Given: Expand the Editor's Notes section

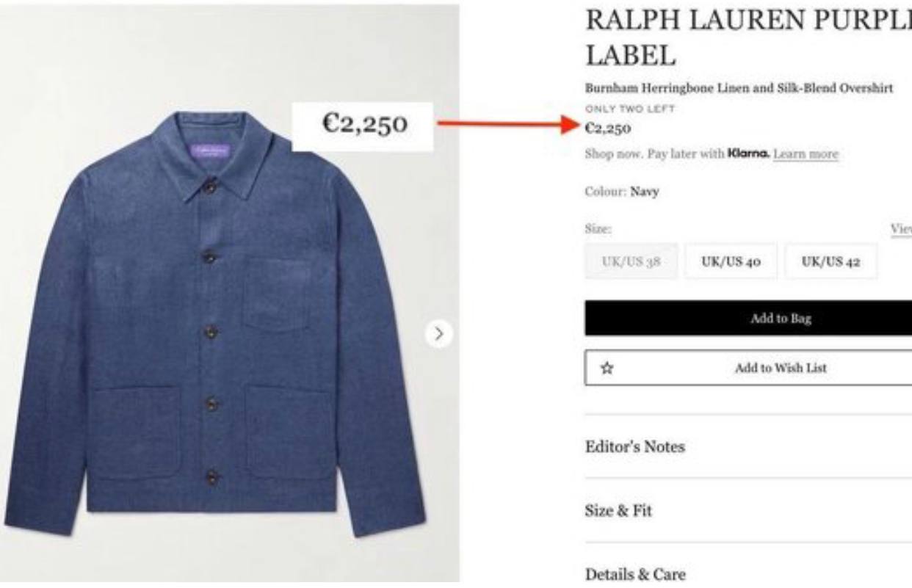Looking at the screenshot, I should pyautogui.click(x=635, y=446).
